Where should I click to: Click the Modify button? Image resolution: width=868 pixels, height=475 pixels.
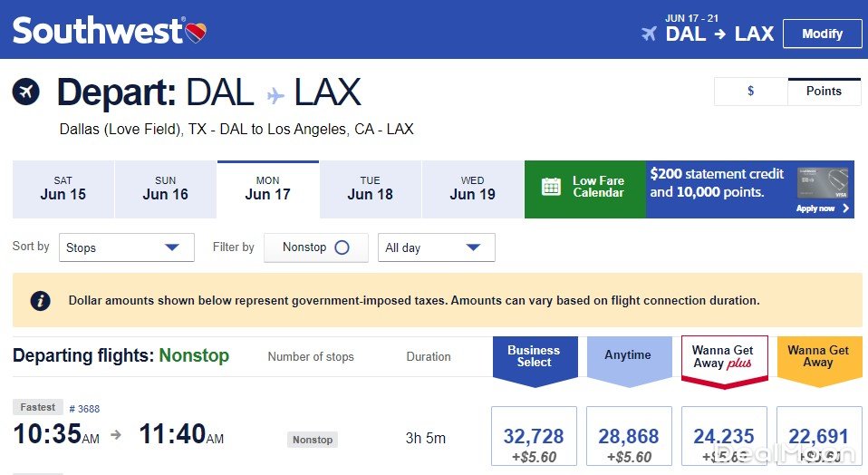click(822, 34)
